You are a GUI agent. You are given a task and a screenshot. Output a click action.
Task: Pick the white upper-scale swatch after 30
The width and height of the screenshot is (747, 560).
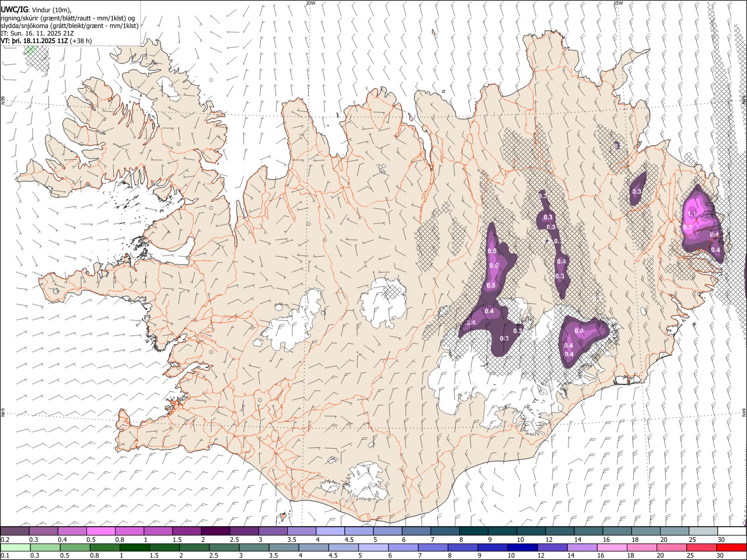(732, 531)
